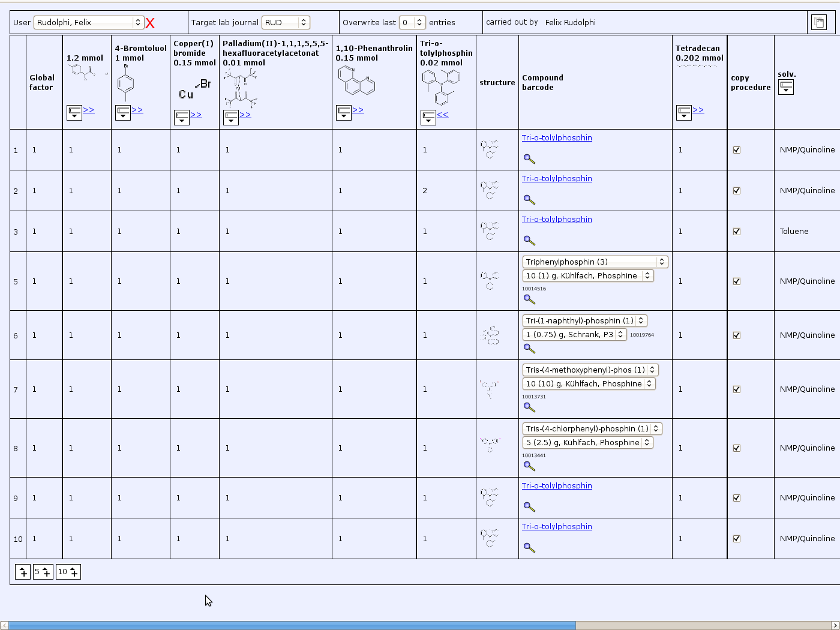This screenshot has width=840, height=630.
Task: Toggle copy procedure checkbox in row 3
Action: pyautogui.click(x=737, y=232)
